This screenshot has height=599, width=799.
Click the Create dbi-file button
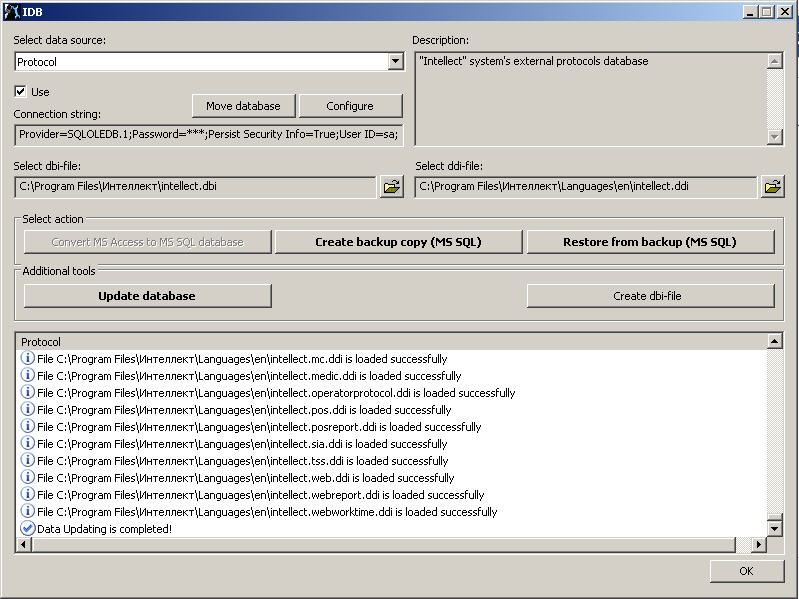click(x=650, y=296)
